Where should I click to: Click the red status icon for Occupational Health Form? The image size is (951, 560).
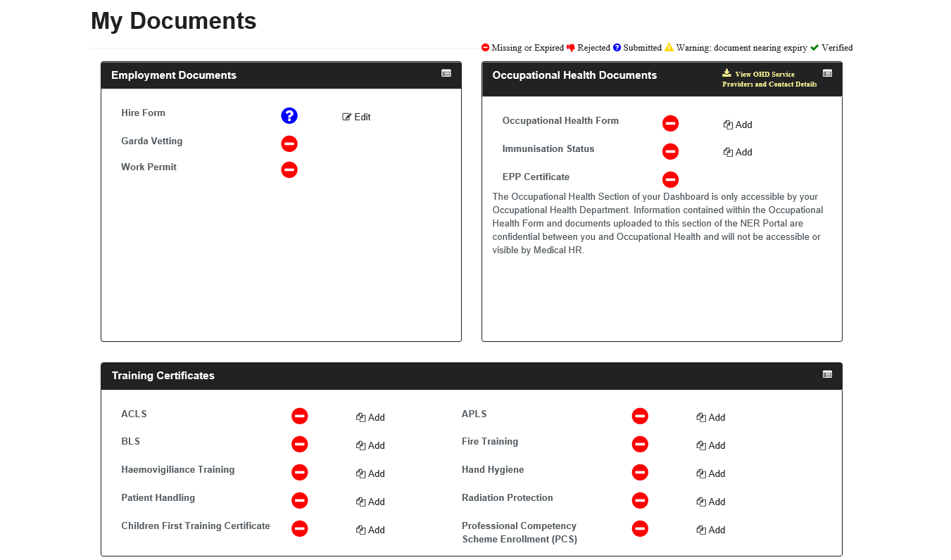[x=670, y=124]
